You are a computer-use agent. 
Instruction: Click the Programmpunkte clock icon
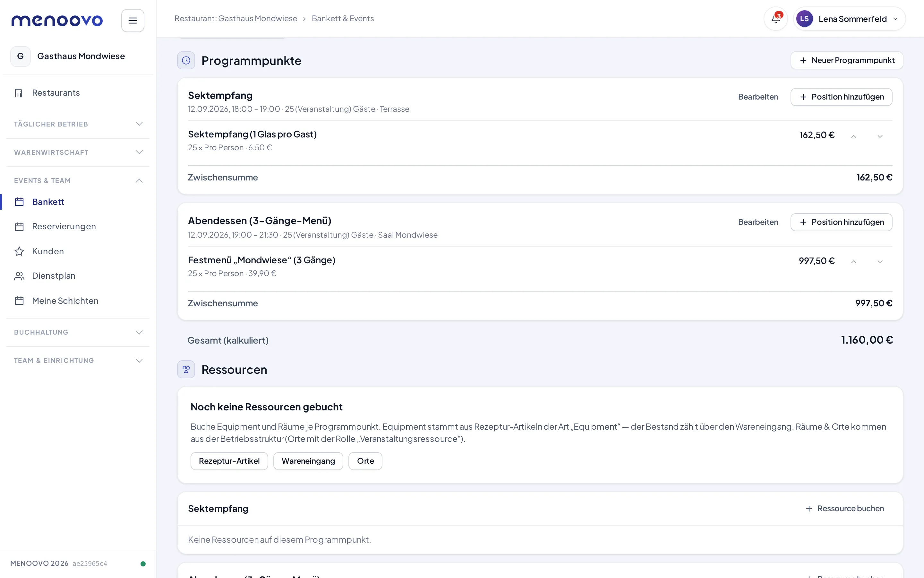[186, 60]
